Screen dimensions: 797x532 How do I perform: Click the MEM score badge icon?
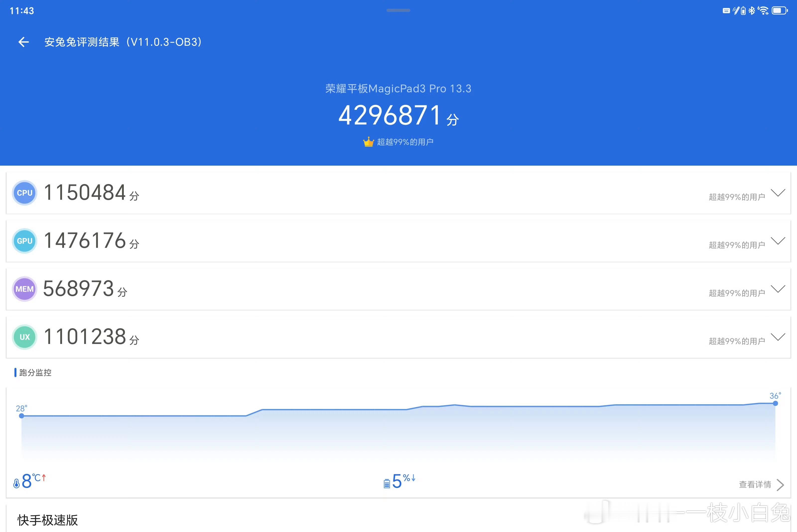point(24,289)
